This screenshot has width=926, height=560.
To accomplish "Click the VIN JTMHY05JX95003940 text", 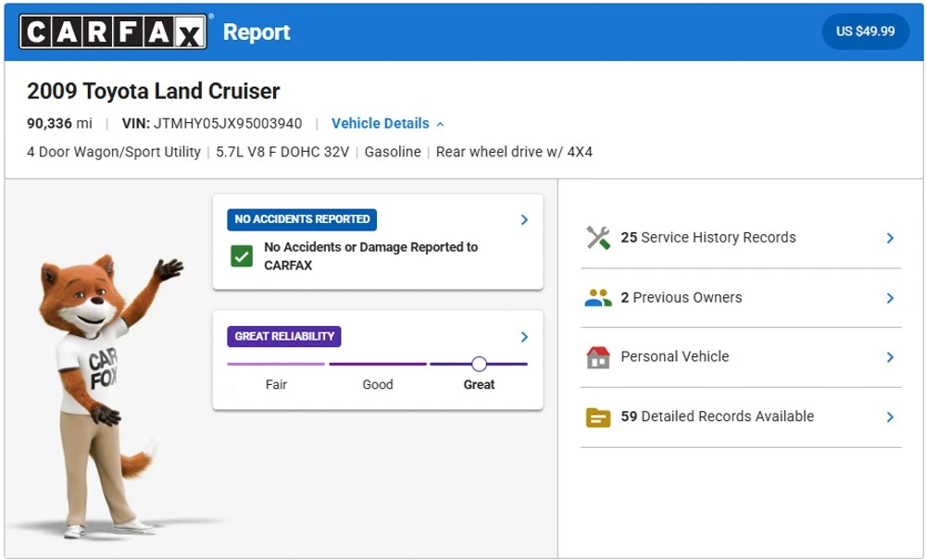I will [x=212, y=123].
